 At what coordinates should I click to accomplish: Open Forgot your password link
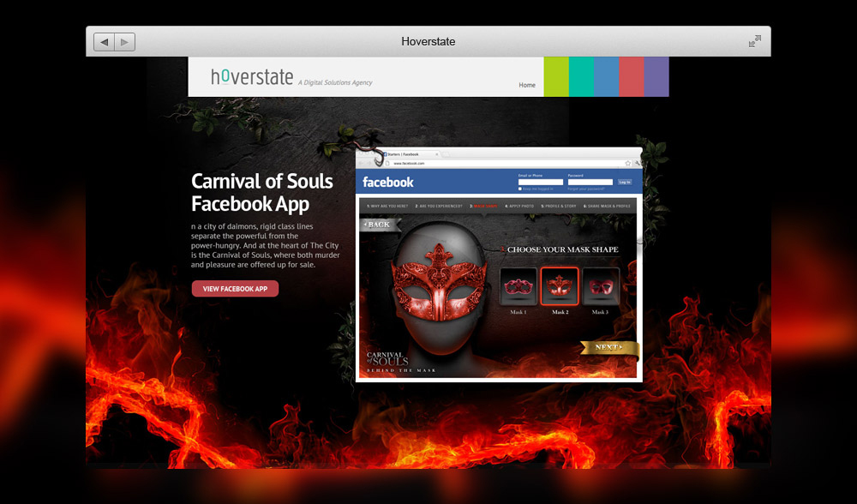[x=586, y=189]
